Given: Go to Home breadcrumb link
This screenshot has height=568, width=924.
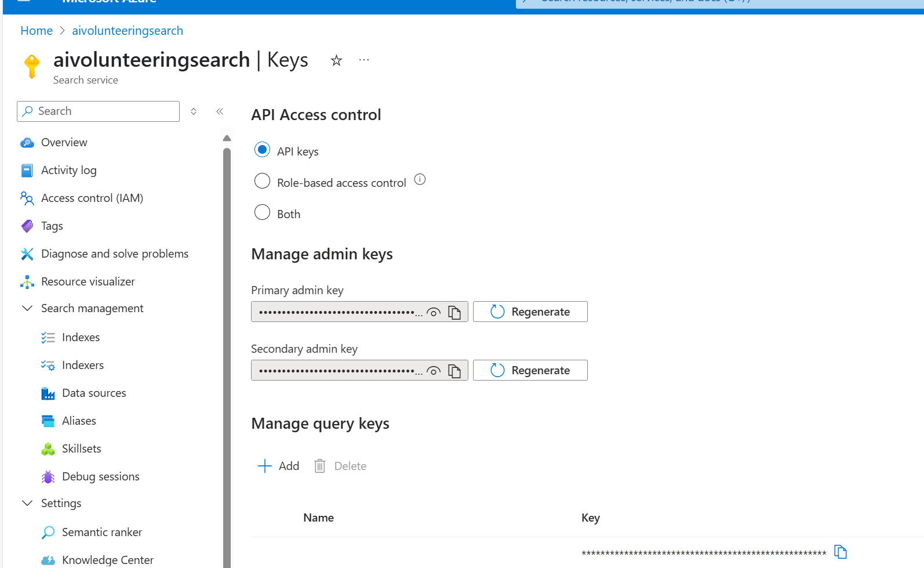Looking at the screenshot, I should (x=37, y=31).
